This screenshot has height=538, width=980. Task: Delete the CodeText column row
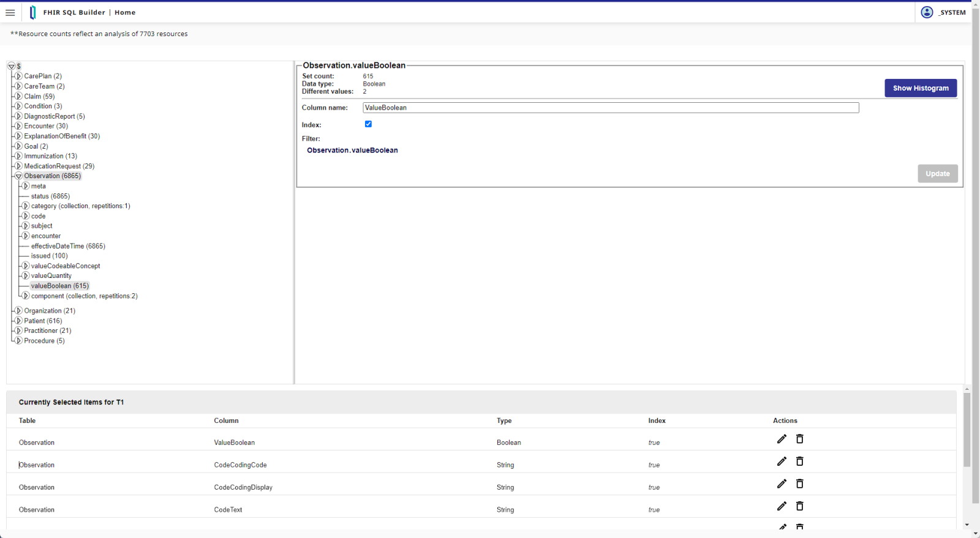[x=799, y=506]
